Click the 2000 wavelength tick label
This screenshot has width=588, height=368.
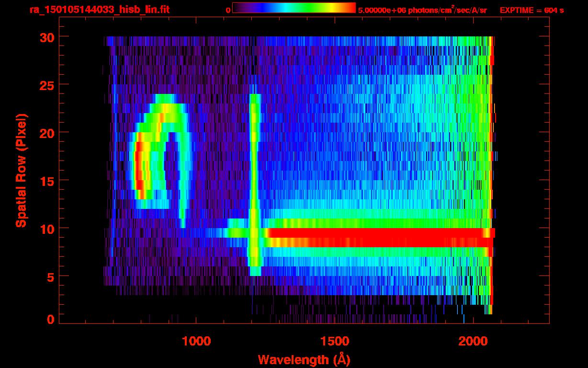click(x=473, y=341)
